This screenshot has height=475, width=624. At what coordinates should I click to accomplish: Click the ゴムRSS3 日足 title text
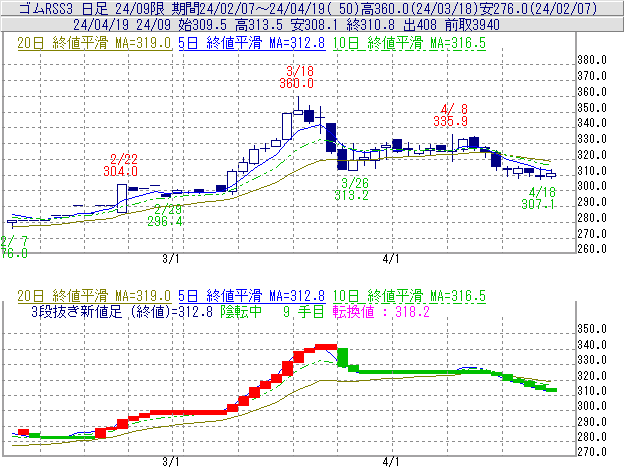[64, 8]
